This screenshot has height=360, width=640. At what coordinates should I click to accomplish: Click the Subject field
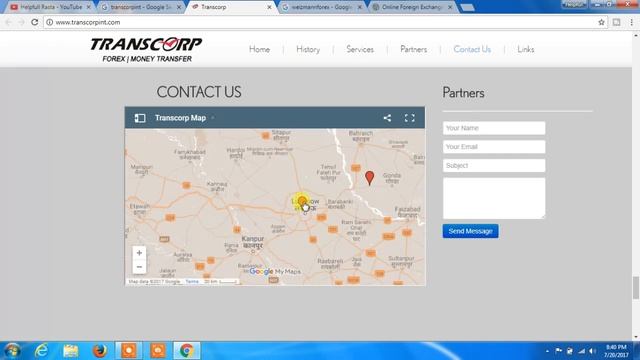click(494, 166)
